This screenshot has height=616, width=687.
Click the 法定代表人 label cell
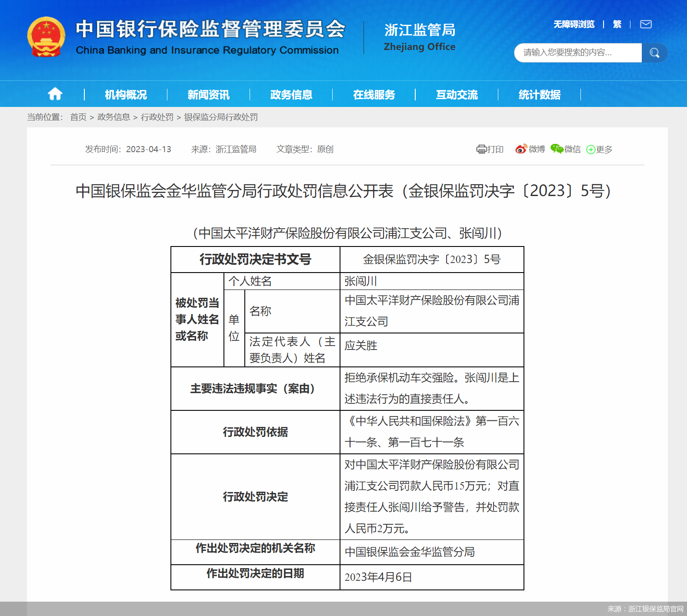[292, 350]
